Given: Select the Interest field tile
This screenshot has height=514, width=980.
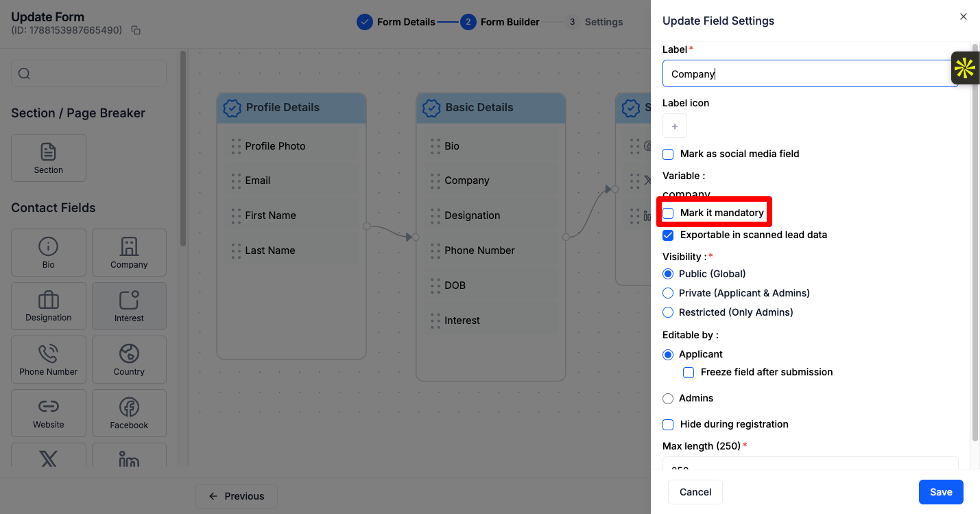Looking at the screenshot, I should [129, 306].
